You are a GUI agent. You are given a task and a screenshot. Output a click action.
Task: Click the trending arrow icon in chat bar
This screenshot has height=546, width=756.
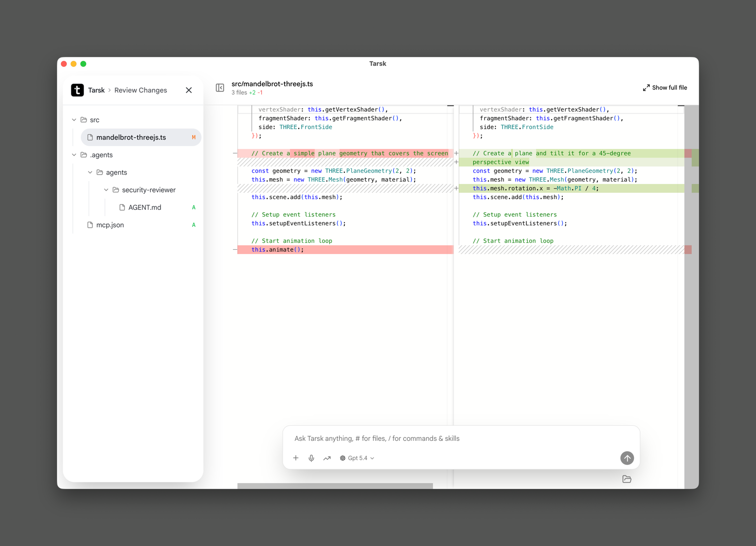327,458
